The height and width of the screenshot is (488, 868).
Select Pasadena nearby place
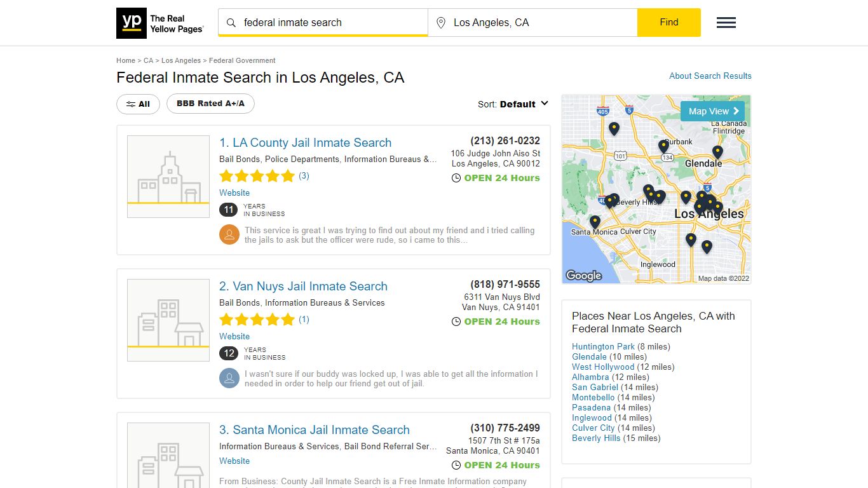coord(591,407)
